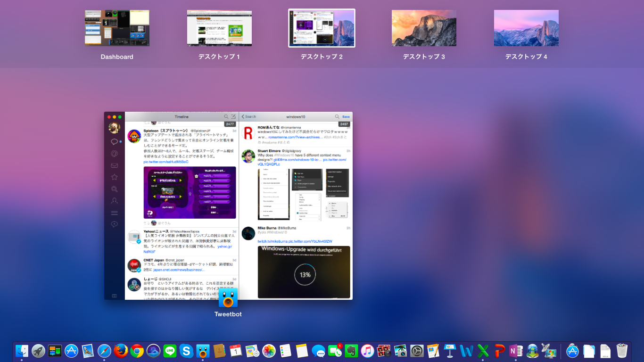644x362 pixels.
Task: Launch Google Chrome from the Dock
Action: (137, 351)
